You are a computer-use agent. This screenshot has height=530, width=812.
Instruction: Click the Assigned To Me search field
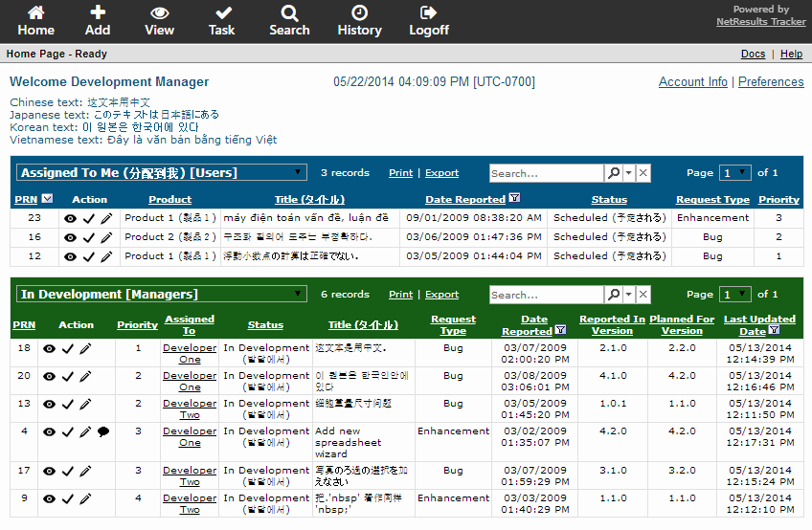(x=546, y=173)
